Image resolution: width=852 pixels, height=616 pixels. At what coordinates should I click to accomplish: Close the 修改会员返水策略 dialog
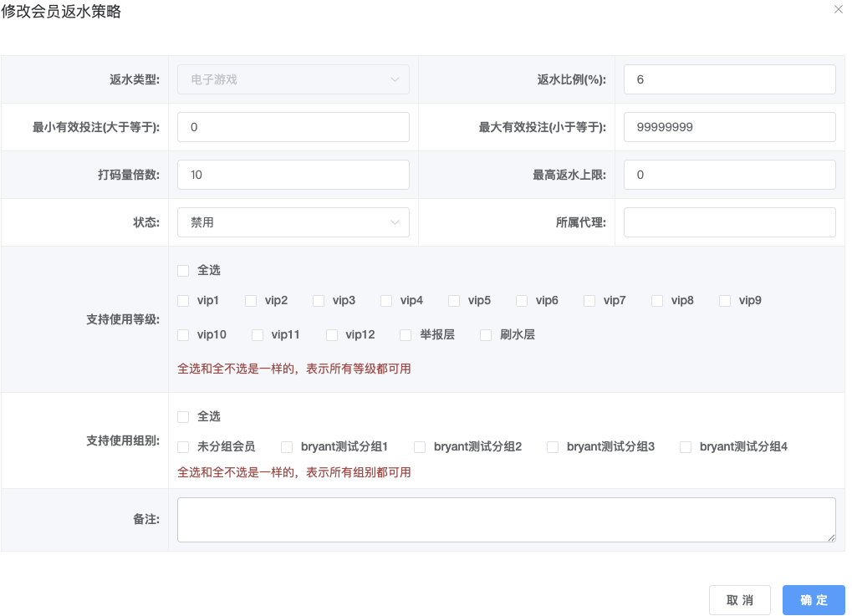coord(839,9)
